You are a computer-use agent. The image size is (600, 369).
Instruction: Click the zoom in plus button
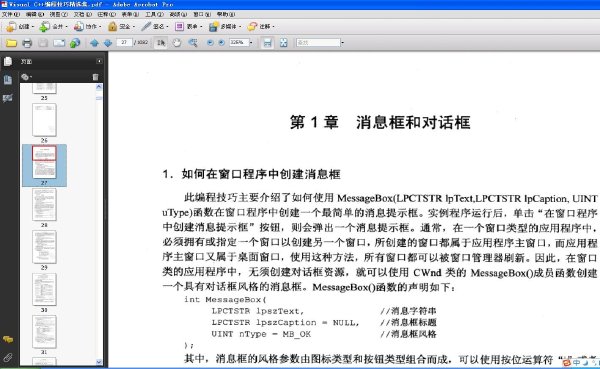221,43
